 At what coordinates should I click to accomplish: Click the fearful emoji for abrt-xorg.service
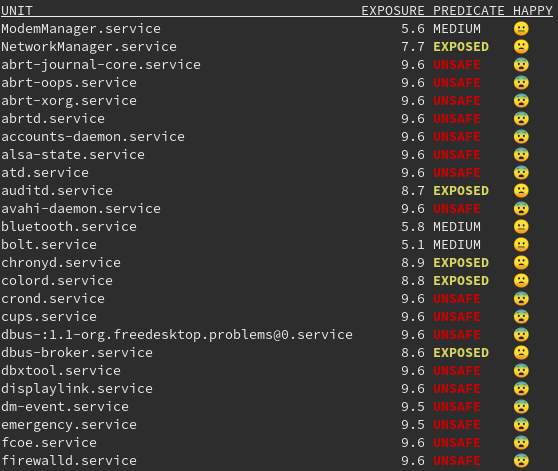click(x=521, y=101)
